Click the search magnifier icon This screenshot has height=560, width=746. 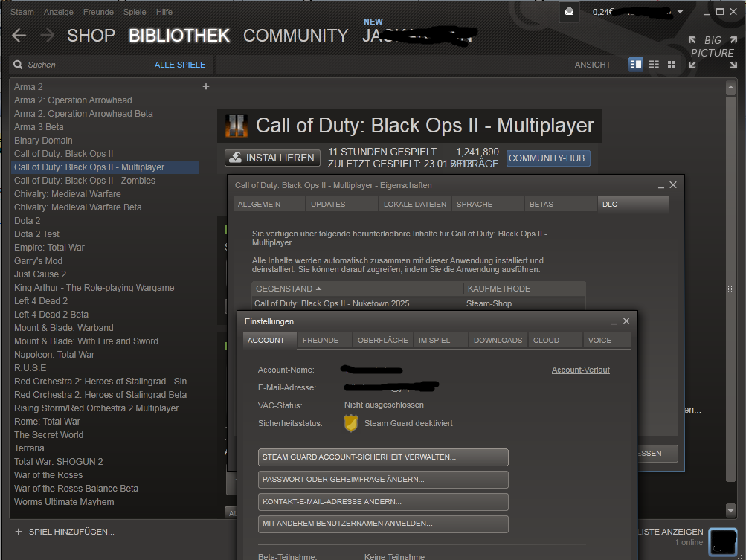[x=18, y=65]
